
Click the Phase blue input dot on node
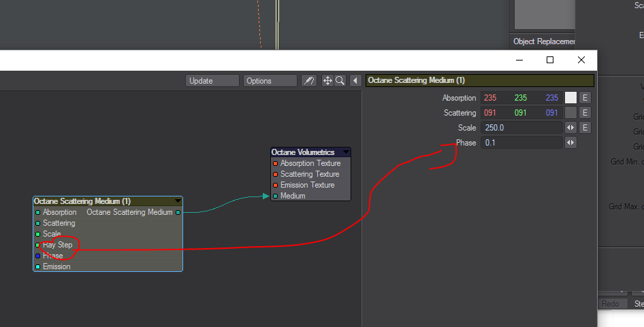coord(38,256)
